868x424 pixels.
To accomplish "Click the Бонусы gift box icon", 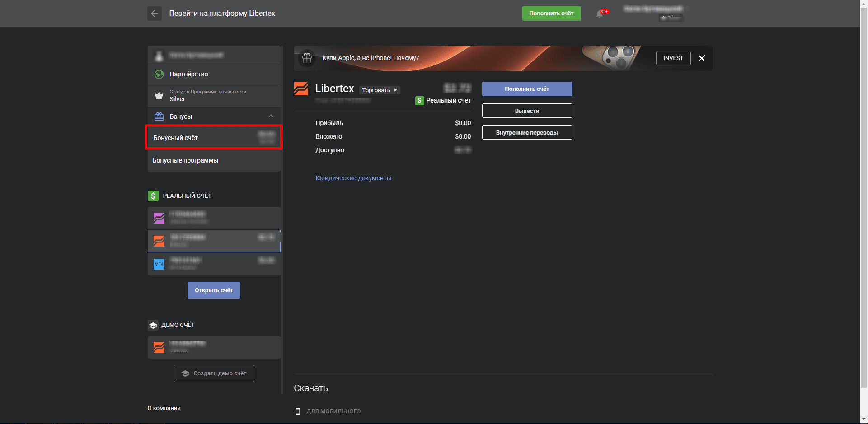I will coord(159,116).
